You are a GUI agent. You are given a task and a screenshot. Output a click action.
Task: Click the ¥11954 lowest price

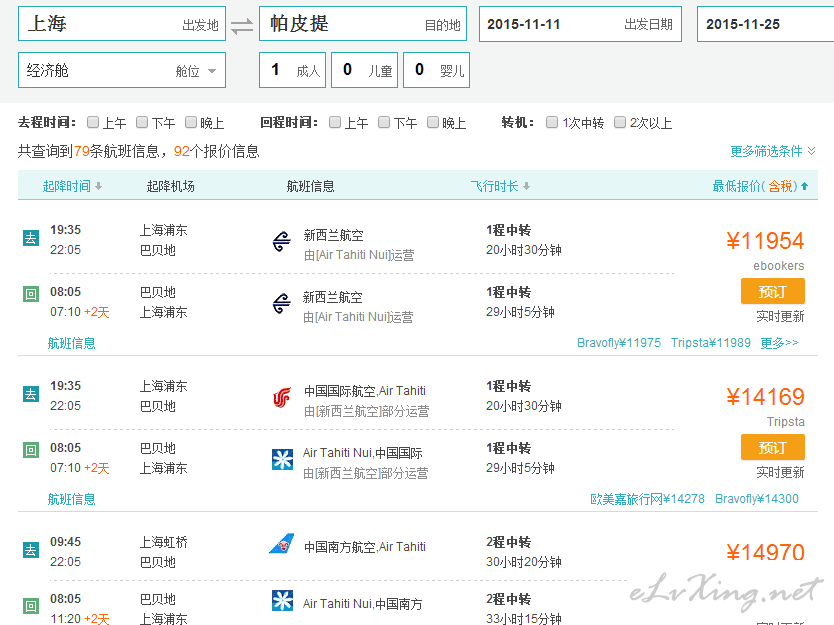click(x=765, y=241)
